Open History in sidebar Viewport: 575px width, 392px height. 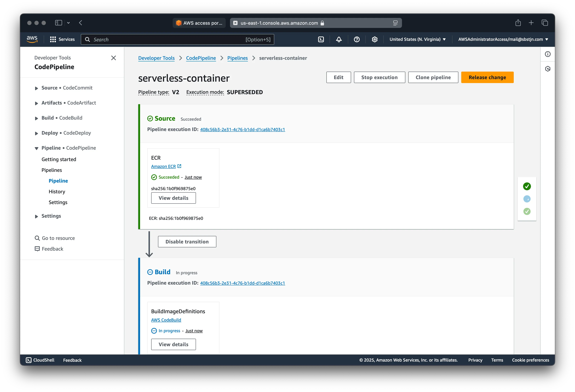tap(57, 192)
